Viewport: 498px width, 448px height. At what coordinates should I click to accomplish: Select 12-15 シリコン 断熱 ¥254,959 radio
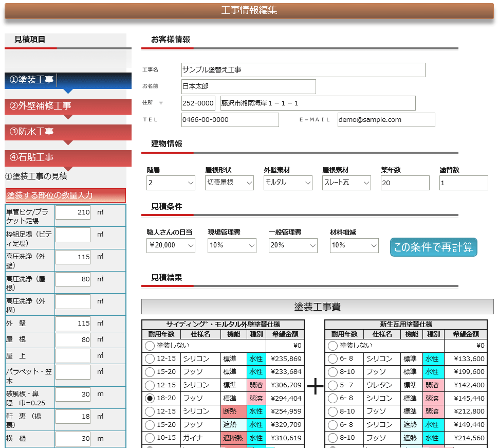(x=150, y=412)
